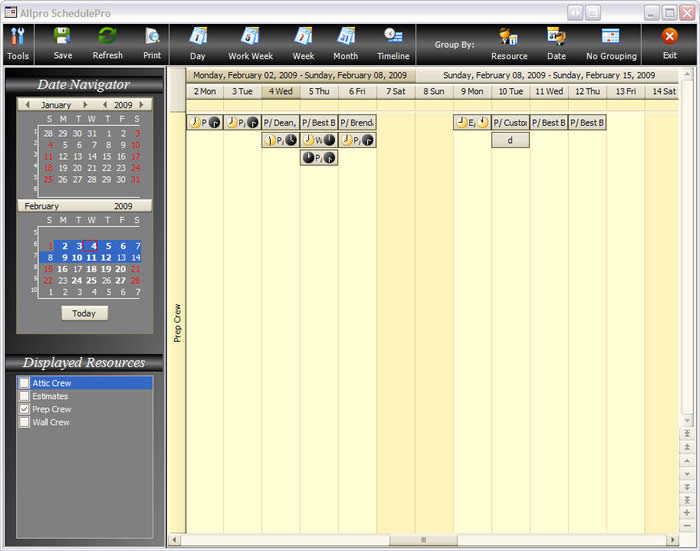This screenshot has width=700, height=551.
Task: Uncheck Prep Crew resource
Action: pos(24,409)
